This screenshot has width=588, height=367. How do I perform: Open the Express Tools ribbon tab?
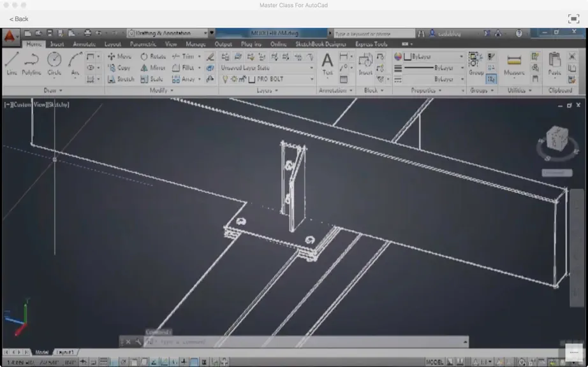(x=371, y=44)
